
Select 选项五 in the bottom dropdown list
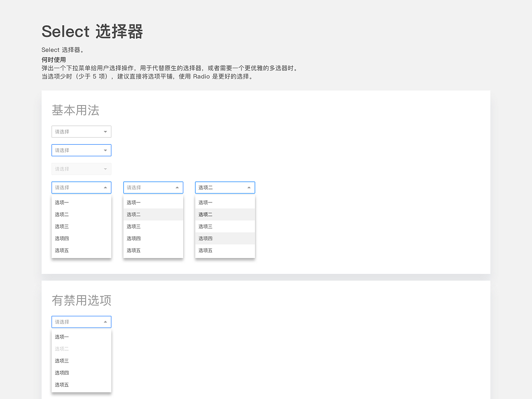point(62,384)
